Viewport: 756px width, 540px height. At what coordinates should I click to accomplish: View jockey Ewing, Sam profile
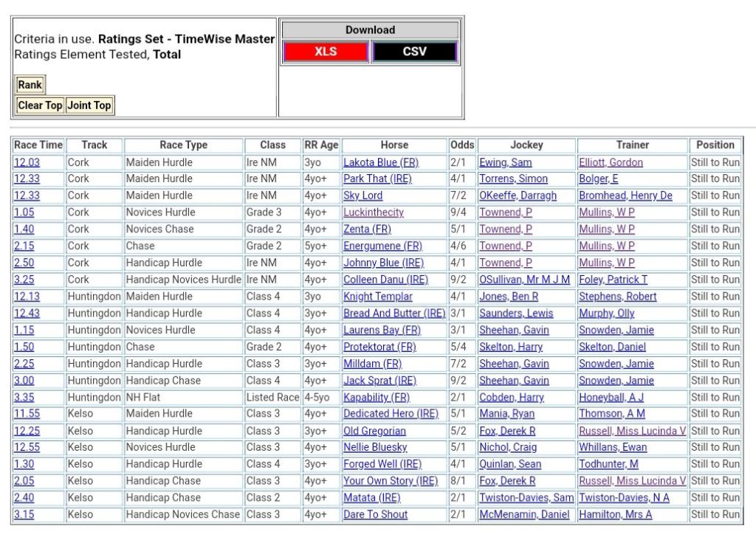point(505,162)
